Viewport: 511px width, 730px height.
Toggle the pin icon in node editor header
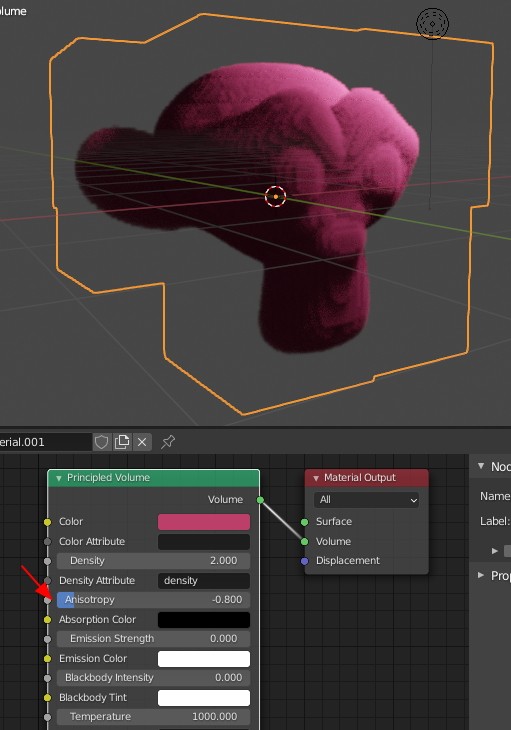[168, 442]
